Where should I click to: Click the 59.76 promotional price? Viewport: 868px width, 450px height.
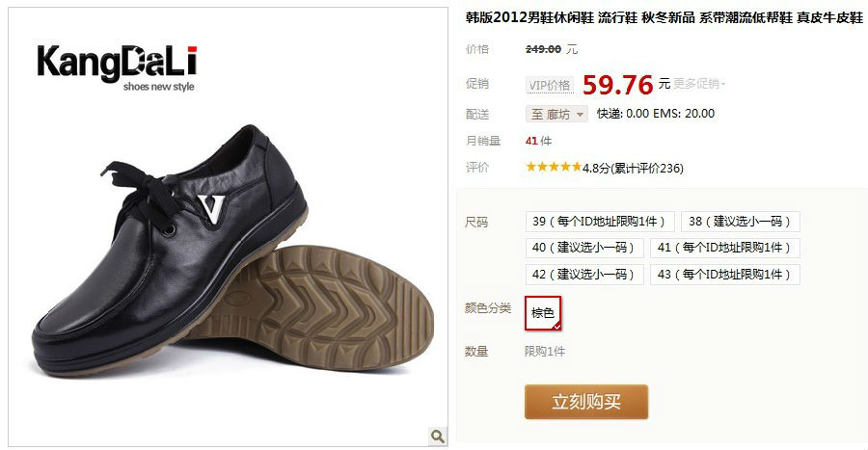tap(618, 85)
